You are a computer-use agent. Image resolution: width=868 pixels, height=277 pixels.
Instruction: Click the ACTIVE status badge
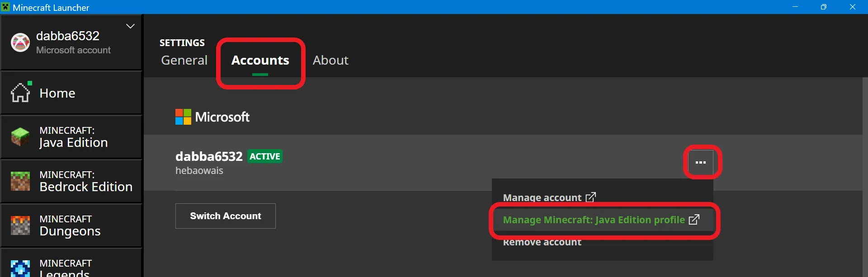(265, 156)
